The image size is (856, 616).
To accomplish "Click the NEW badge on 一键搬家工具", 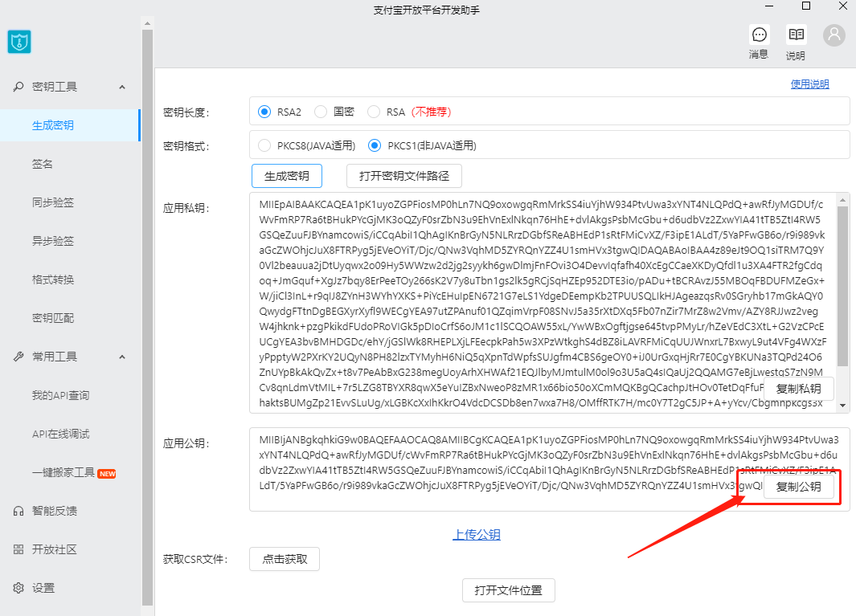I will (107, 474).
